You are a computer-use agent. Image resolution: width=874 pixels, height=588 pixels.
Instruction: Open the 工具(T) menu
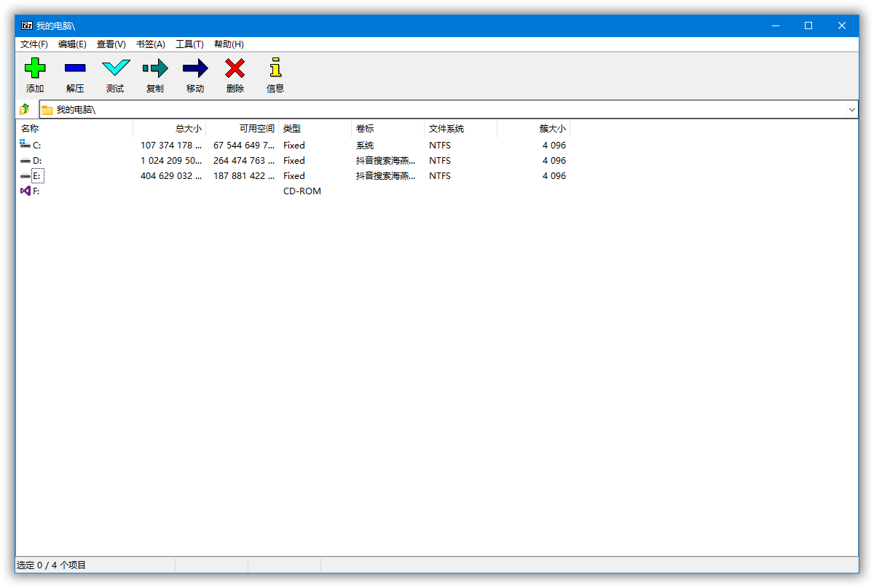point(189,44)
